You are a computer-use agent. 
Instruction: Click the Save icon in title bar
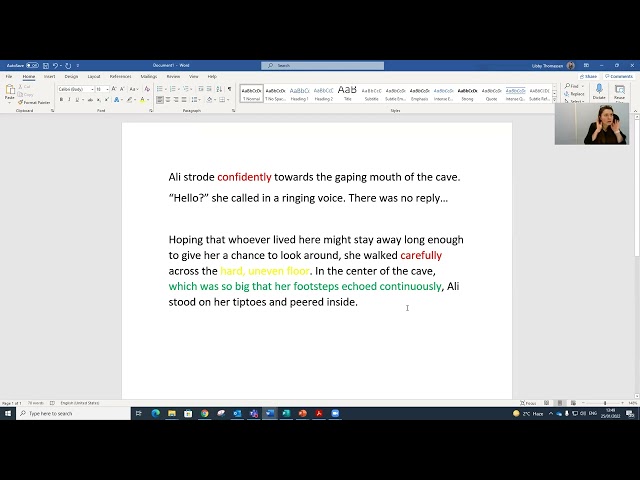pos(46,65)
